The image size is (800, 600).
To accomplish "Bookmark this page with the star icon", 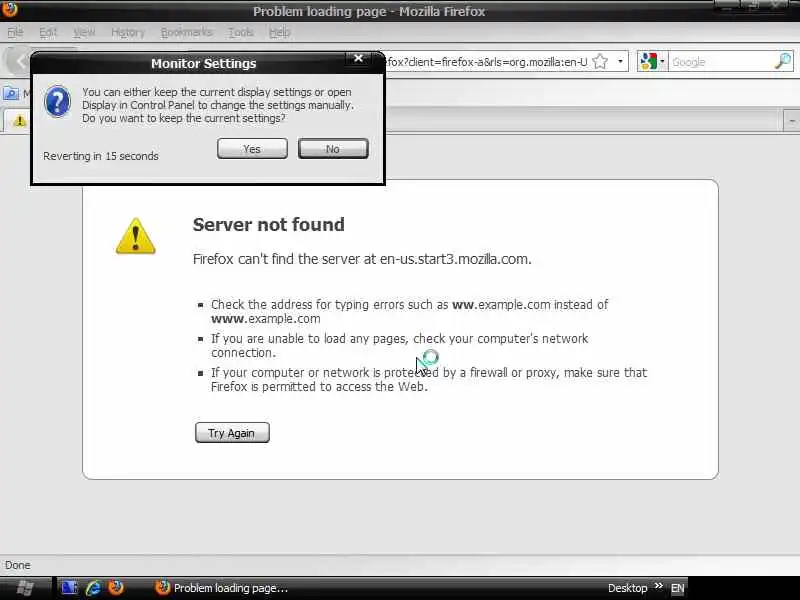I will (x=601, y=62).
